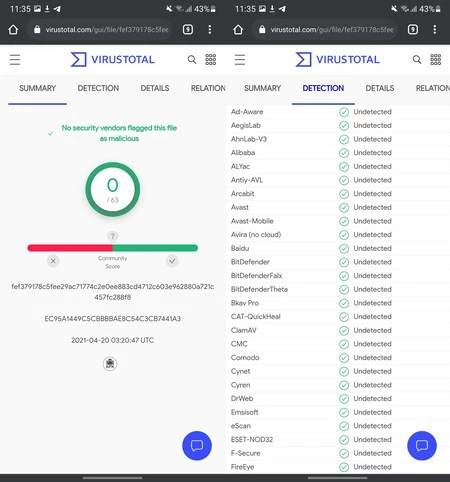Image resolution: width=450 pixels, height=482 pixels.
Task: Click the BitDefenderTheta vendor name
Action: pos(259,289)
